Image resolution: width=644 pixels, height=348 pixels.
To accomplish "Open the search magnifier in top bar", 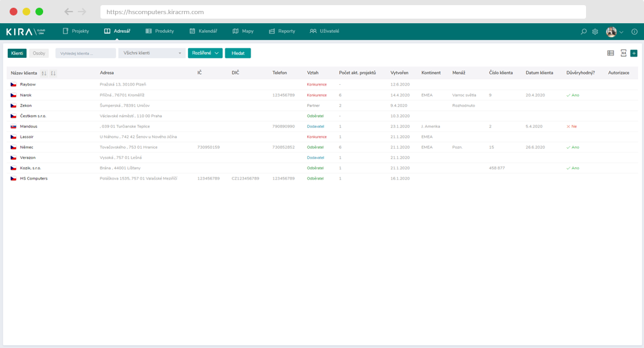I will (584, 32).
